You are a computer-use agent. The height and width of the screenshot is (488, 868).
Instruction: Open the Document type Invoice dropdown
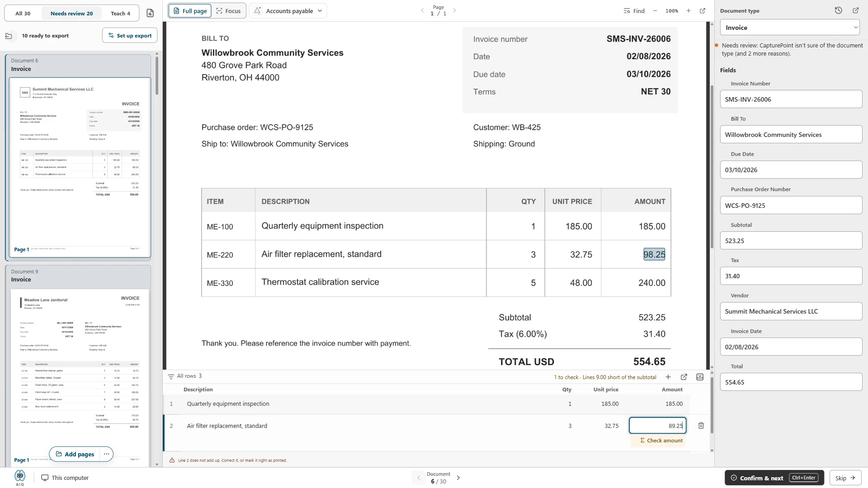point(790,28)
